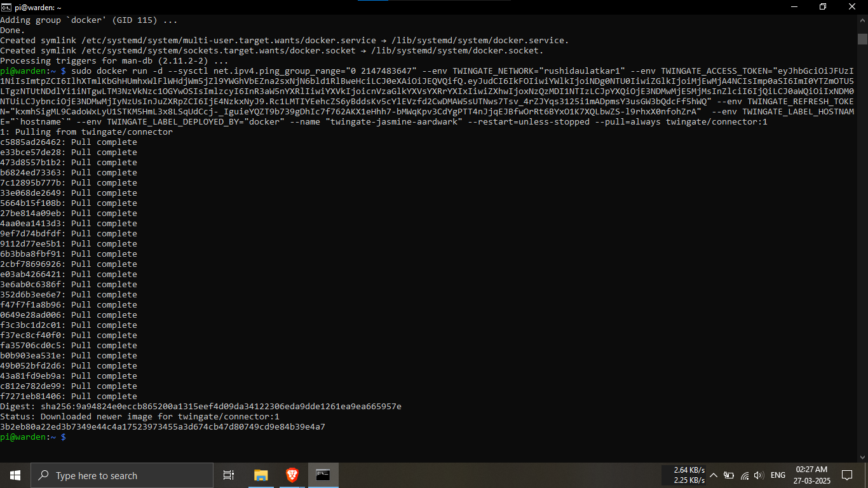This screenshot has height=488, width=868.
Task: Open the terminal window system menu icon
Action: tap(6, 7)
